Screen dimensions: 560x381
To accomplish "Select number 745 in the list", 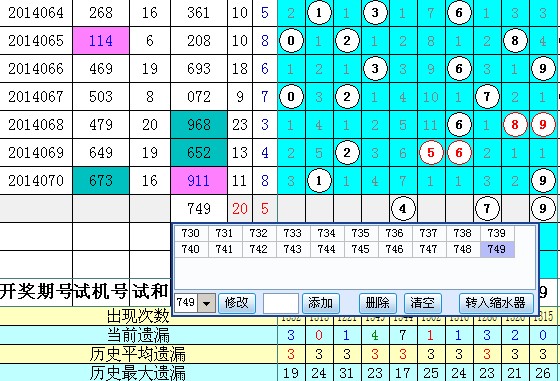I will (360, 249).
